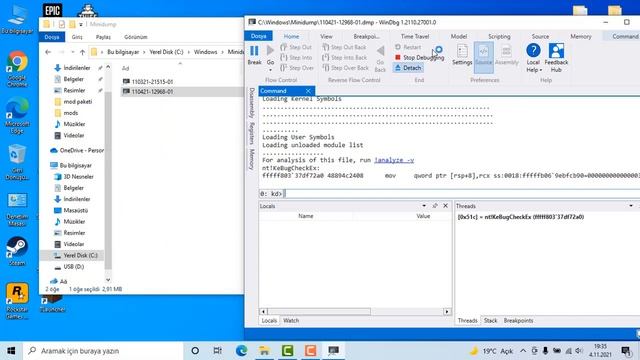
Task: Select Assembly preference mode
Action: pos(507,55)
